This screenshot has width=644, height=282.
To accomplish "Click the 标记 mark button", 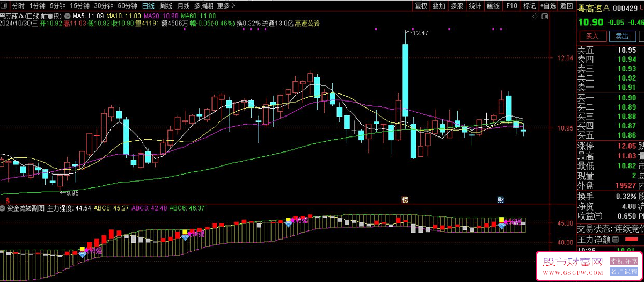I will pos(529,6).
